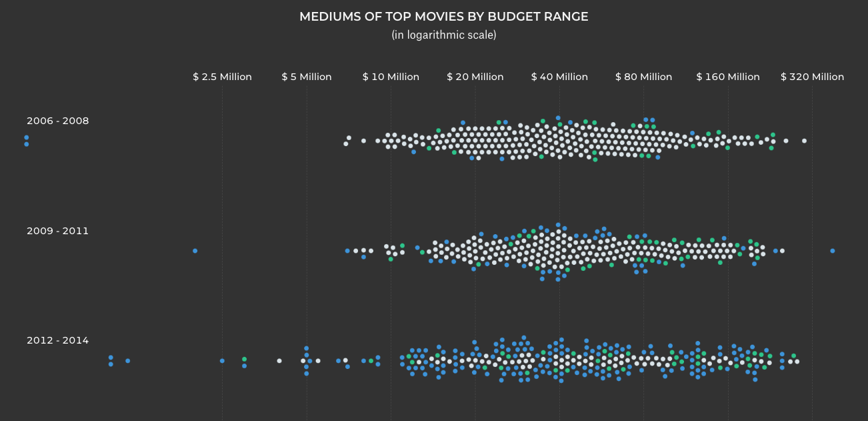This screenshot has height=421, width=868.
Task: Select the '$ 40 Million' axis label
Action: [559, 77]
